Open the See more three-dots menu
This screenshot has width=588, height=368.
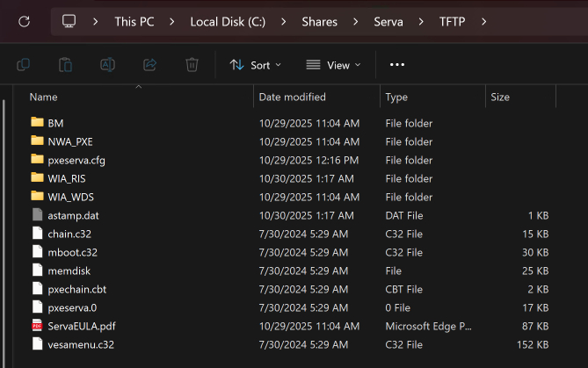point(396,65)
